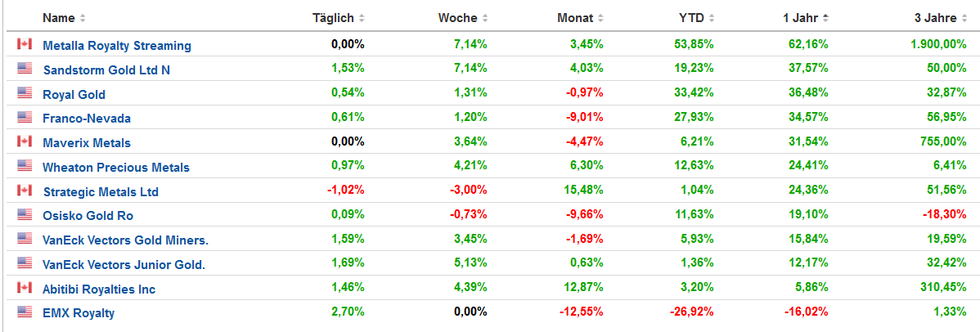Sort by the Täglich column sort arrows
Screen dimensions: 980x332
point(362,18)
